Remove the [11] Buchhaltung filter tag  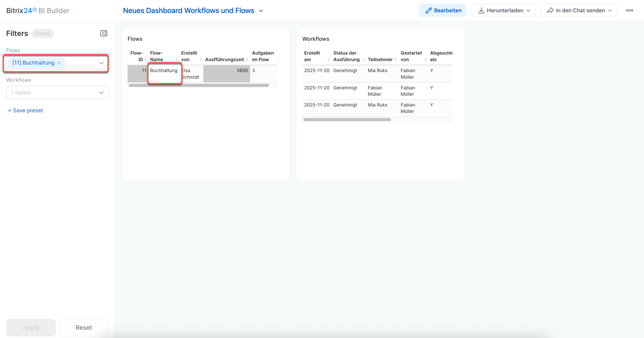pos(59,63)
